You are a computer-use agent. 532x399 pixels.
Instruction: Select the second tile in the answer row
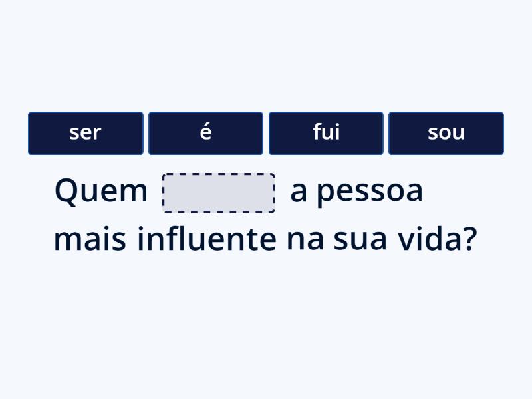[x=205, y=132]
